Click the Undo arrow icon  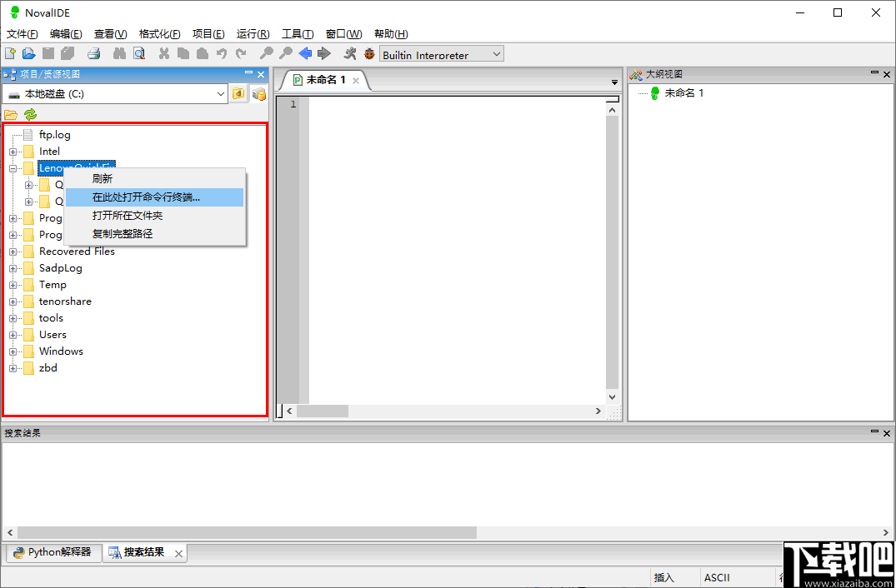coord(220,53)
